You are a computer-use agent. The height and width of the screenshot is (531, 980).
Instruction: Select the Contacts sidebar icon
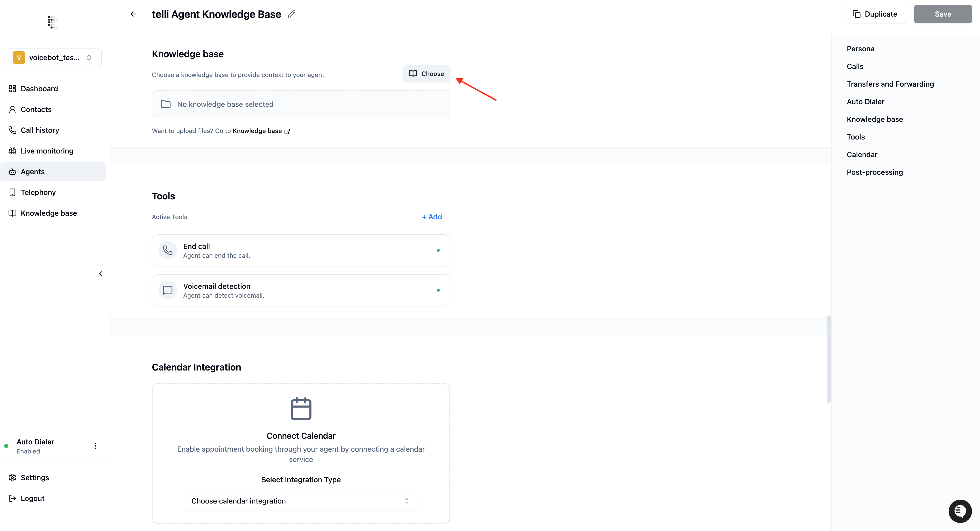pos(12,109)
